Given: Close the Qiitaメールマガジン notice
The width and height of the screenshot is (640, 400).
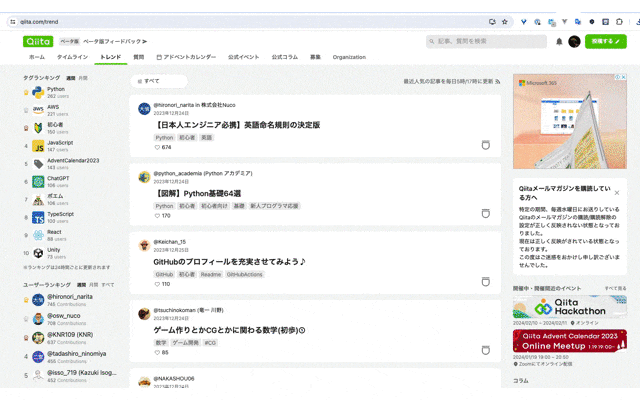Looking at the screenshot, I should (617, 193).
